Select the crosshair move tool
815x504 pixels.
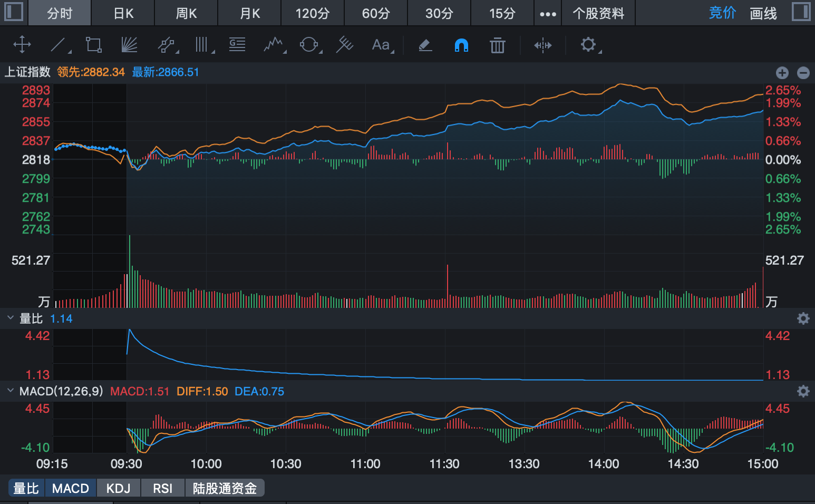coord(22,45)
